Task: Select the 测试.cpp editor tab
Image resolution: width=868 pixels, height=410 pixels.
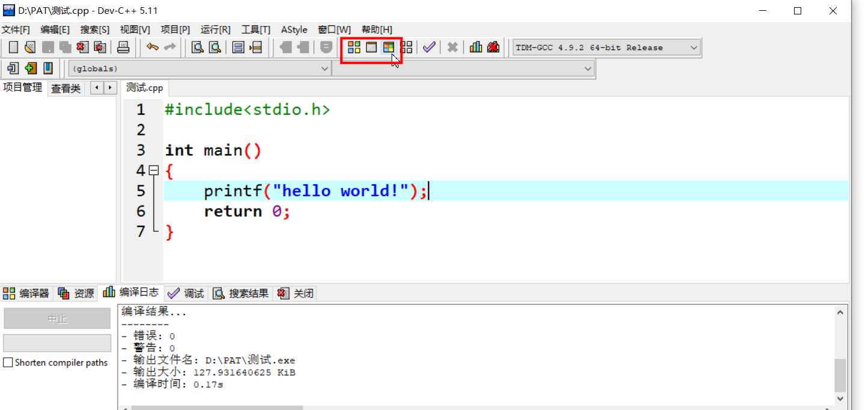Action: click(x=144, y=88)
